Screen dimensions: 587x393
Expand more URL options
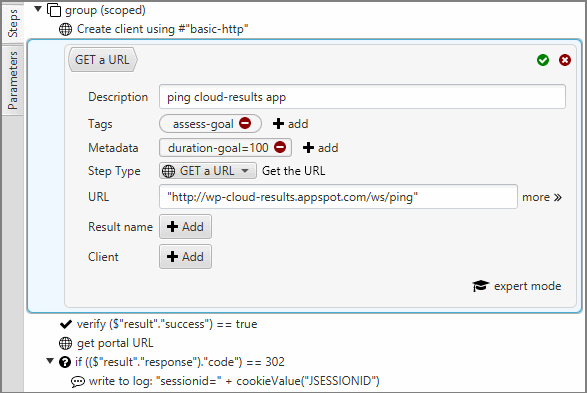(542, 197)
